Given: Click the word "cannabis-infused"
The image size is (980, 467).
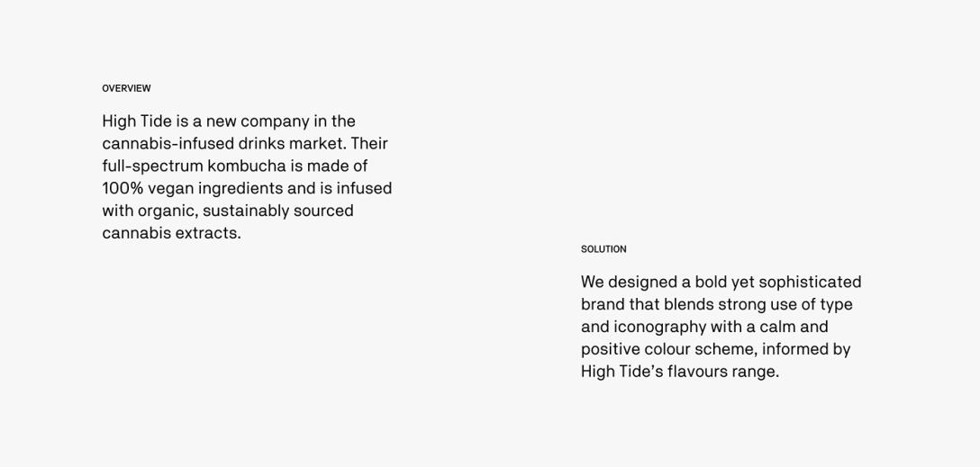Looking at the screenshot, I should click(x=168, y=143).
